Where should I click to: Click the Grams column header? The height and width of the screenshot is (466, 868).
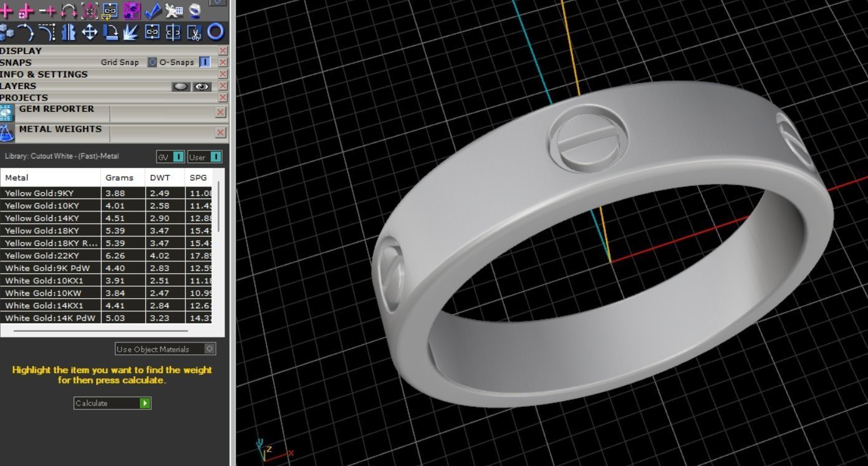123,178
